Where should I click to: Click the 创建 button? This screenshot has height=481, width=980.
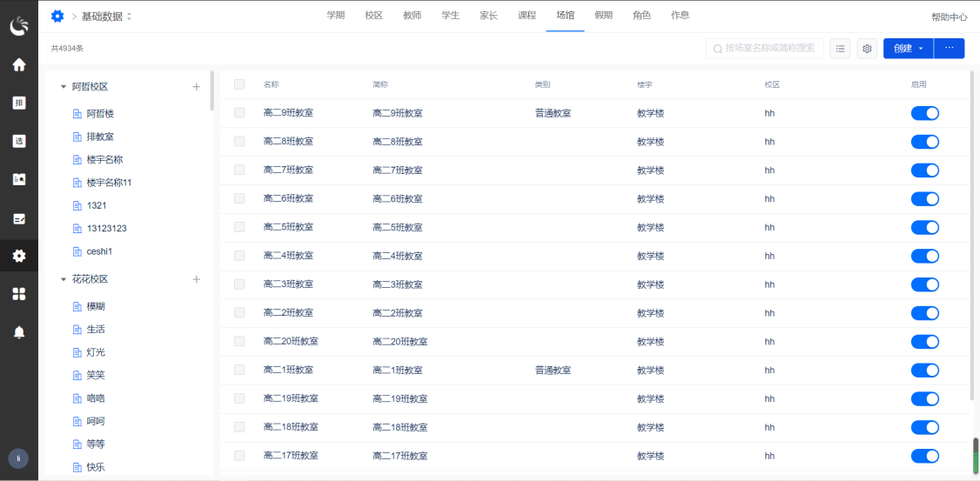(x=908, y=48)
